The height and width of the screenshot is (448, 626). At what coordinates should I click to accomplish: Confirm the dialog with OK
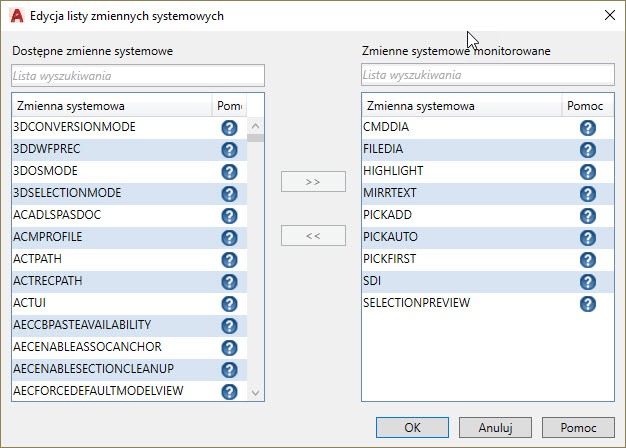pyautogui.click(x=412, y=427)
